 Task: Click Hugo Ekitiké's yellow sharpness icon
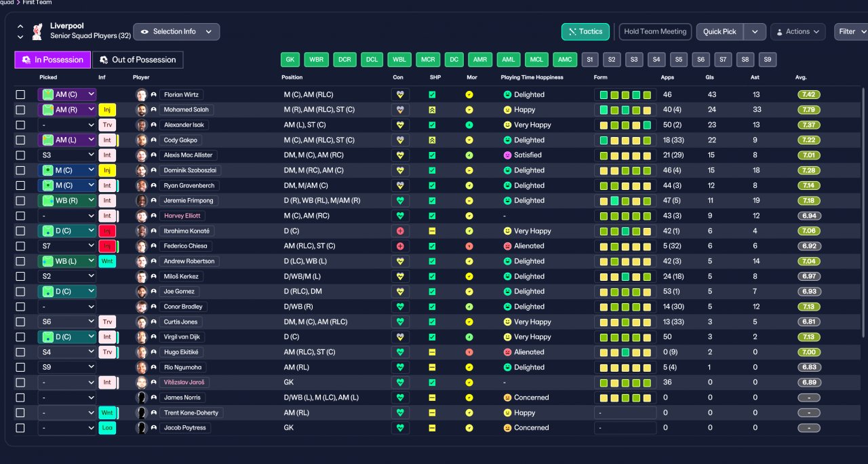(x=432, y=352)
